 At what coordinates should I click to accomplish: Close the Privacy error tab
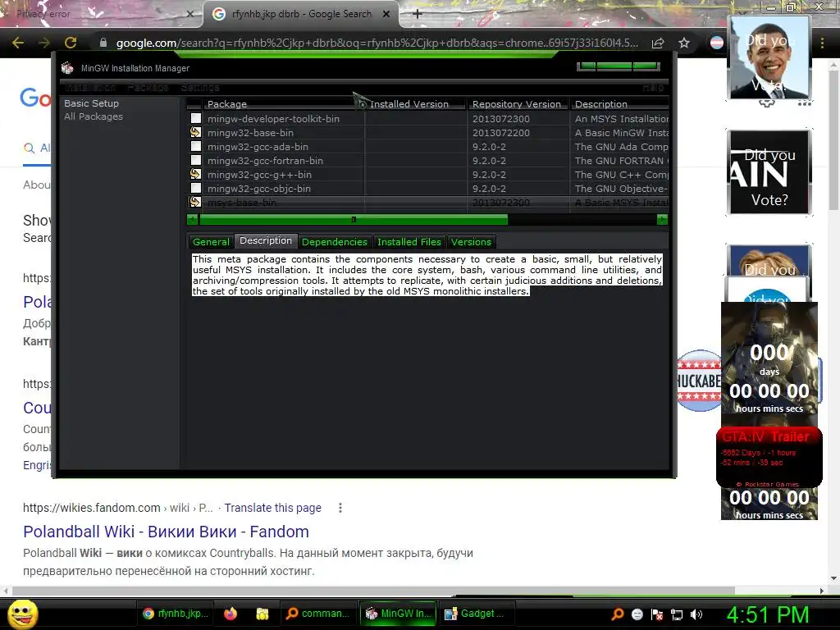[189, 14]
